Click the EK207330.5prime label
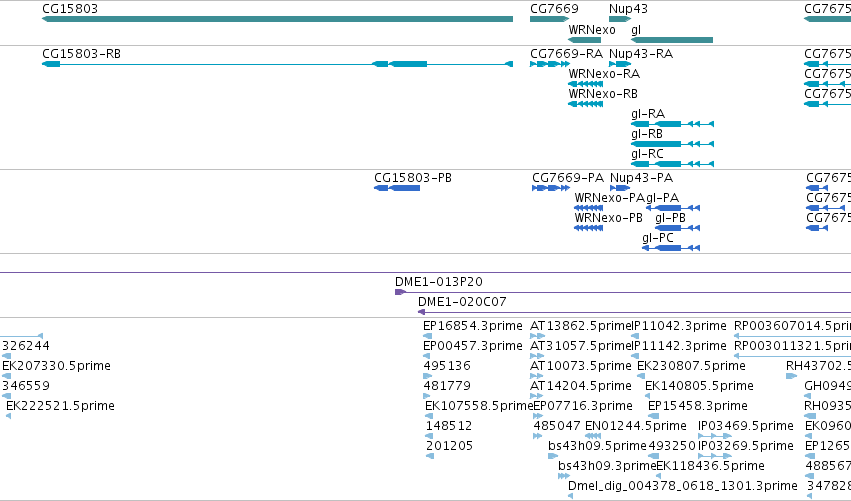This screenshot has height=501, width=851. [x=56, y=366]
